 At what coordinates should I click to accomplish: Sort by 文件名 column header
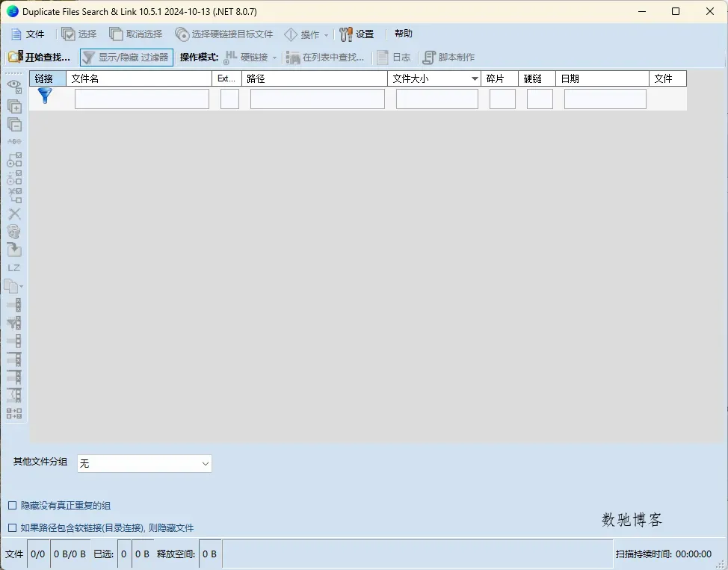(x=139, y=78)
